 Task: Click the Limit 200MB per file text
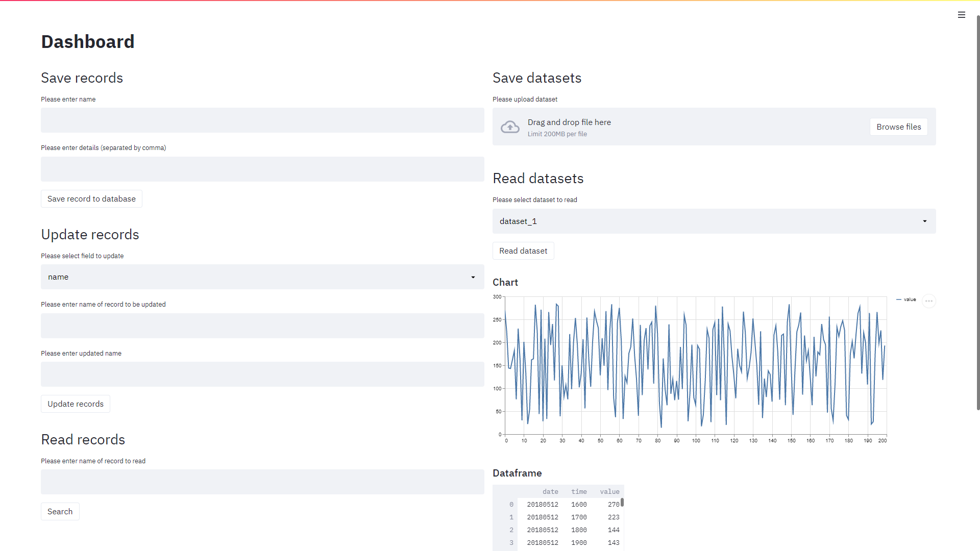(x=557, y=134)
